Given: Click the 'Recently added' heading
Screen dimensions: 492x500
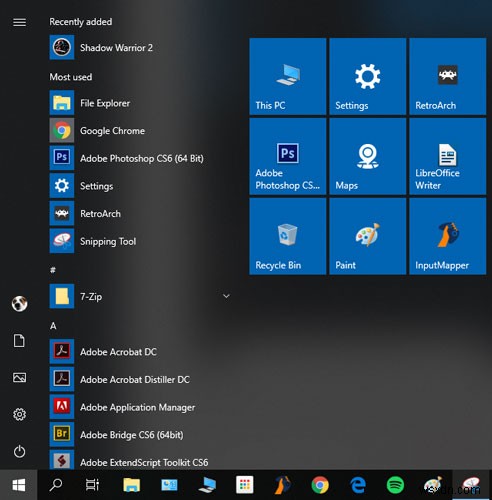Looking at the screenshot, I should pos(81,22).
